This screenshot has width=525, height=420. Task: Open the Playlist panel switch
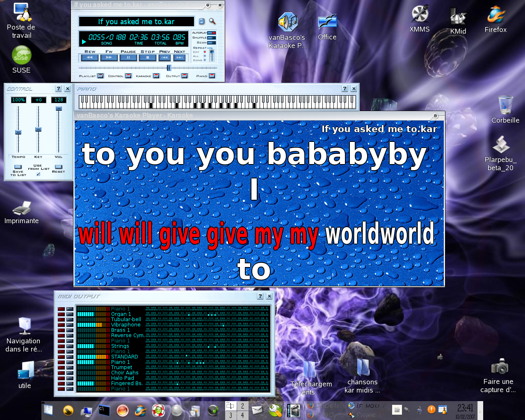coord(100,75)
